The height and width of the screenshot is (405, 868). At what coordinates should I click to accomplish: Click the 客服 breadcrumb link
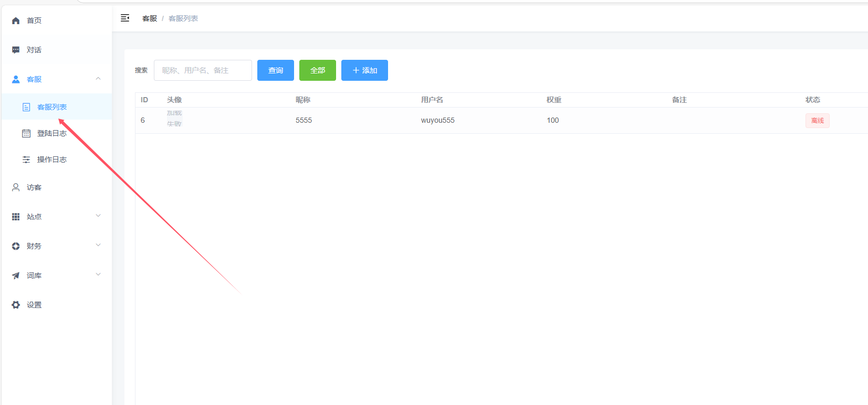click(x=150, y=18)
